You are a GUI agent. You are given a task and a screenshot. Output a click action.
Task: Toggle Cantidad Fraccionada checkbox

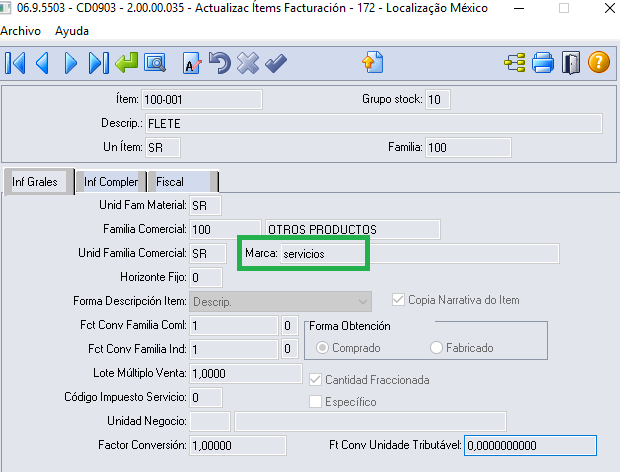(x=315, y=379)
